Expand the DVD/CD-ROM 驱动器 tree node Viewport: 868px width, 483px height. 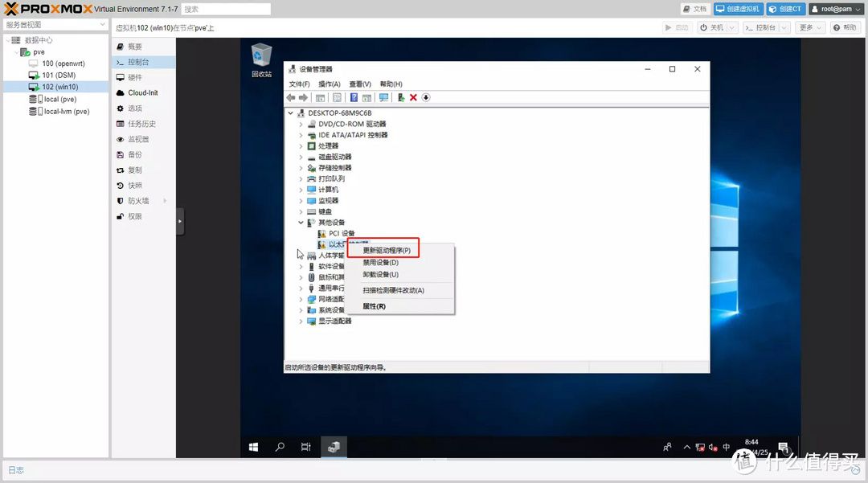[301, 124]
